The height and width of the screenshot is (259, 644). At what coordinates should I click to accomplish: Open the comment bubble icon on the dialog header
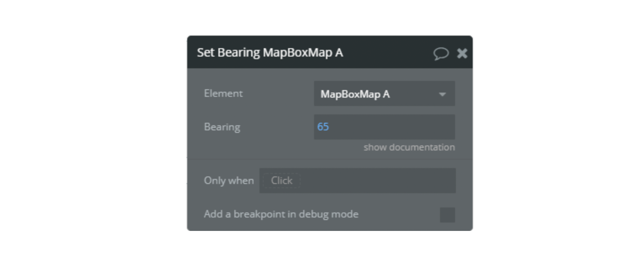point(442,54)
